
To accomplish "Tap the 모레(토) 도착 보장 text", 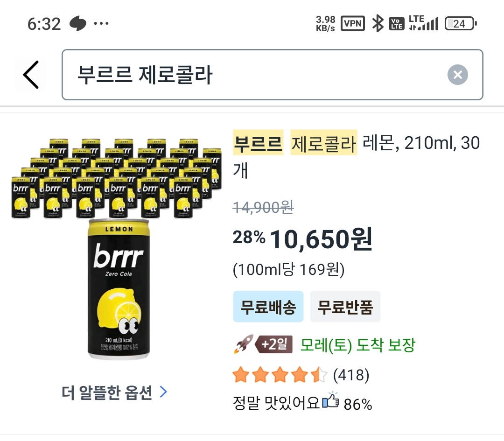I will [357, 345].
